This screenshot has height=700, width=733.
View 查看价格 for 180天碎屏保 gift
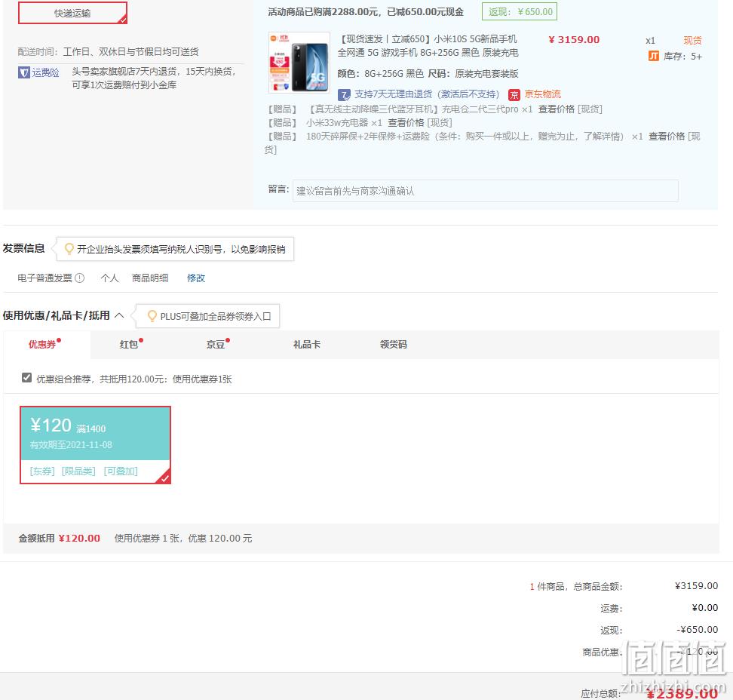pyautogui.click(x=667, y=137)
